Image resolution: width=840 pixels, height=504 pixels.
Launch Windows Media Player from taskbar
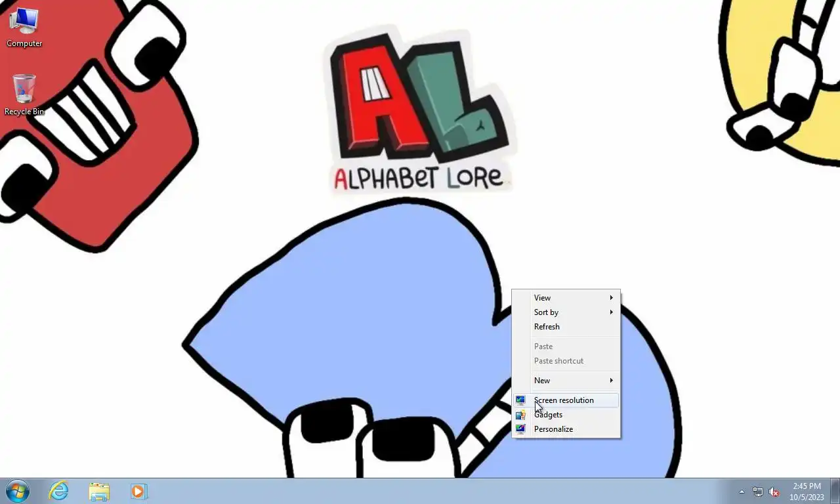tap(138, 491)
